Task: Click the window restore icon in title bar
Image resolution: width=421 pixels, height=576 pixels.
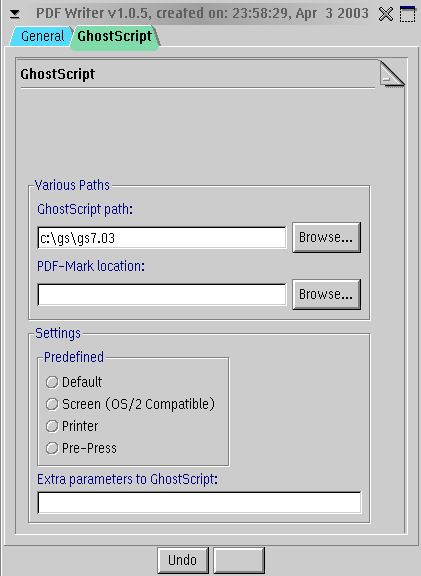Action: [408, 14]
